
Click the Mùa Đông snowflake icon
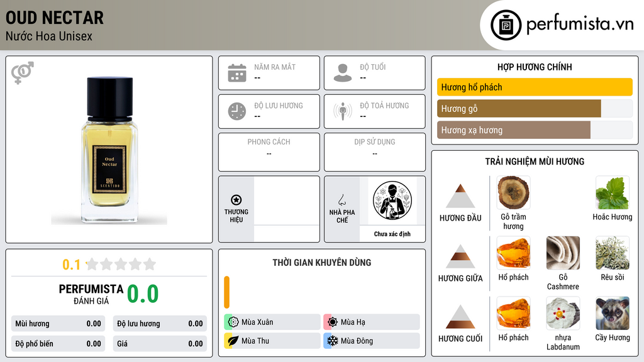click(333, 341)
